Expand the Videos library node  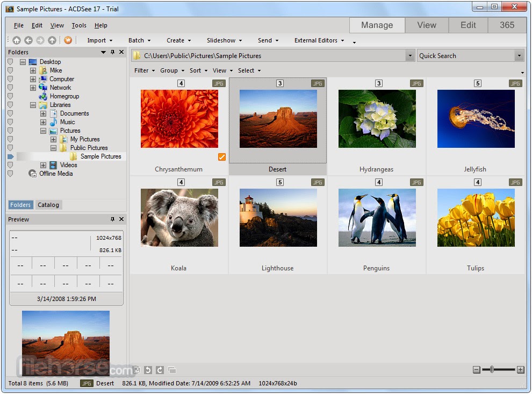[43, 165]
